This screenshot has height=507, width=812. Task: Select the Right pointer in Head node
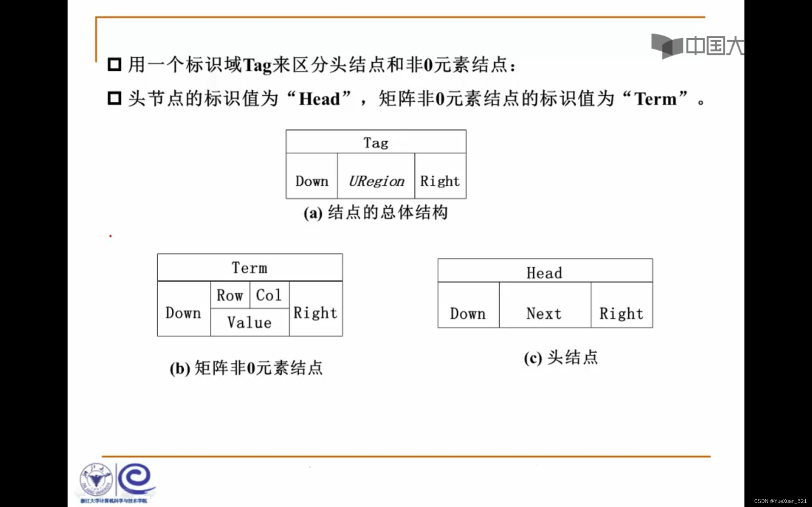pyautogui.click(x=621, y=310)
